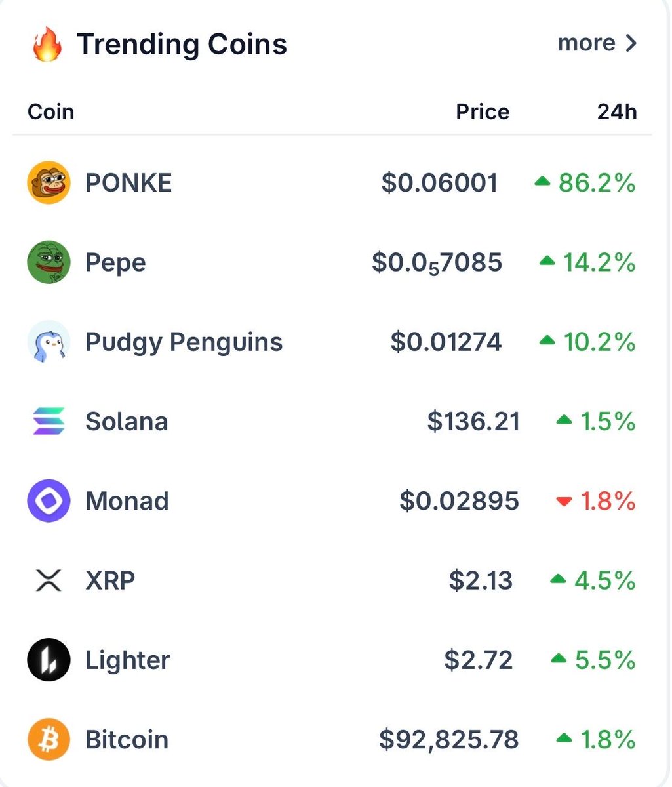Click the Coin column header

[x=51, y=112]
